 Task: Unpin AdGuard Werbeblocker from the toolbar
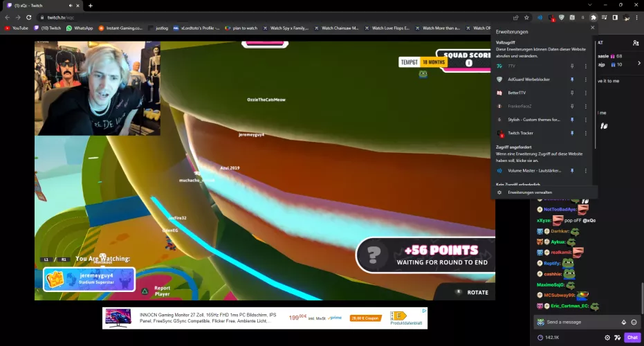click(x=572, y=80)
